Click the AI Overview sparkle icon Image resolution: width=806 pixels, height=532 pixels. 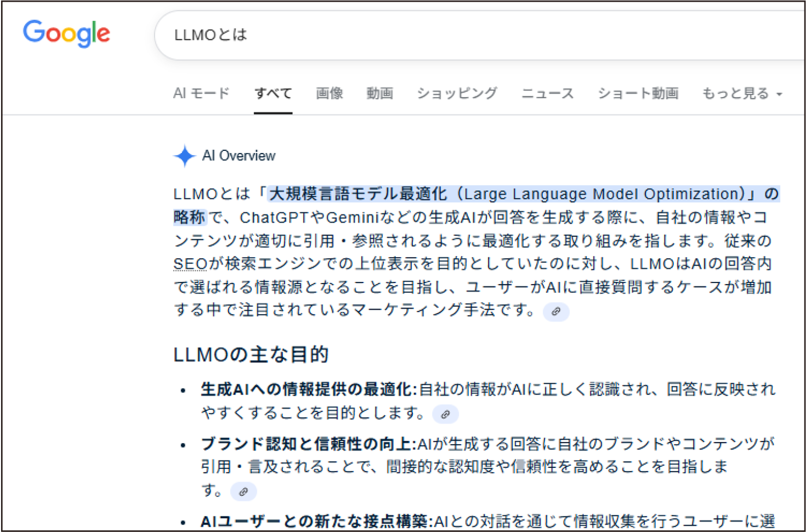(x=185, y=155)
